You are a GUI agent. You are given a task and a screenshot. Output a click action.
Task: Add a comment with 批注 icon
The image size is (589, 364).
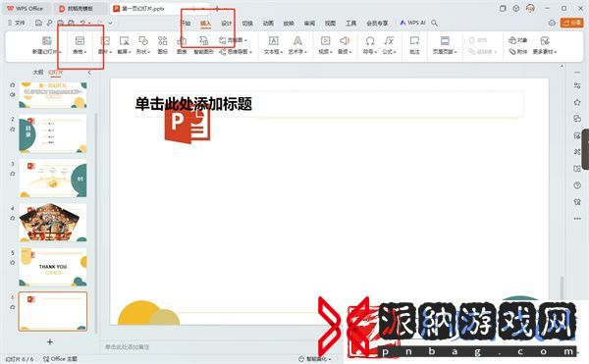pyautogui.click(x=414, y=40)
